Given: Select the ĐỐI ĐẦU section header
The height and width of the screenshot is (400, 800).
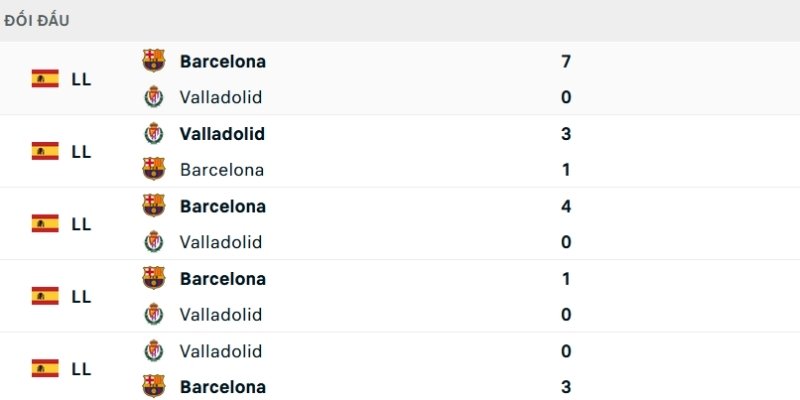Looking at the screenshot, I should tap(37, 21).
